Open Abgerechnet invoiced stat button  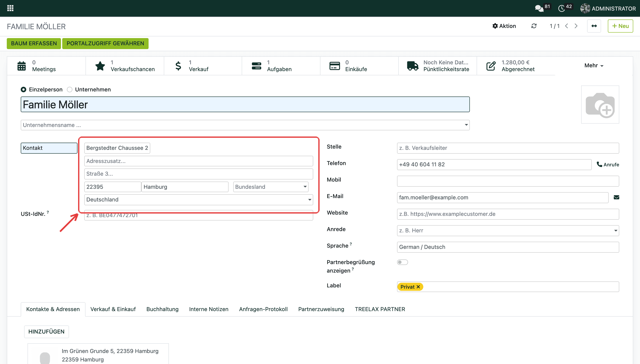tap(516, 66)
